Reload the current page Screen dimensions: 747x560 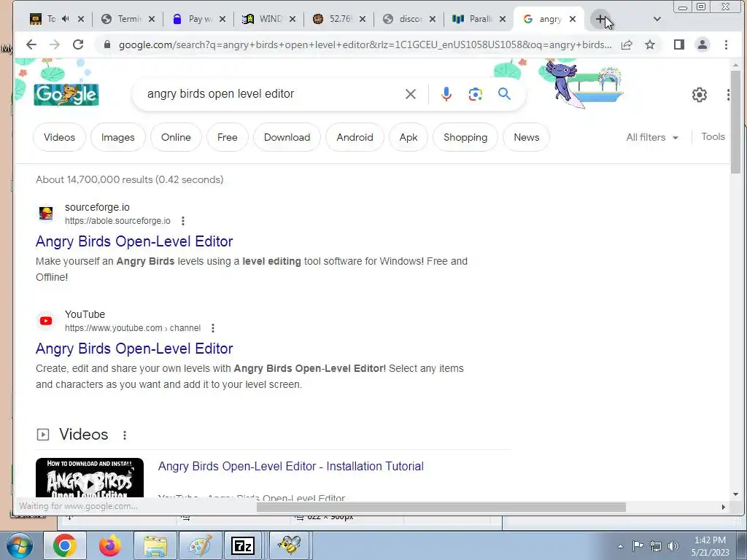[x=78, y=44]
